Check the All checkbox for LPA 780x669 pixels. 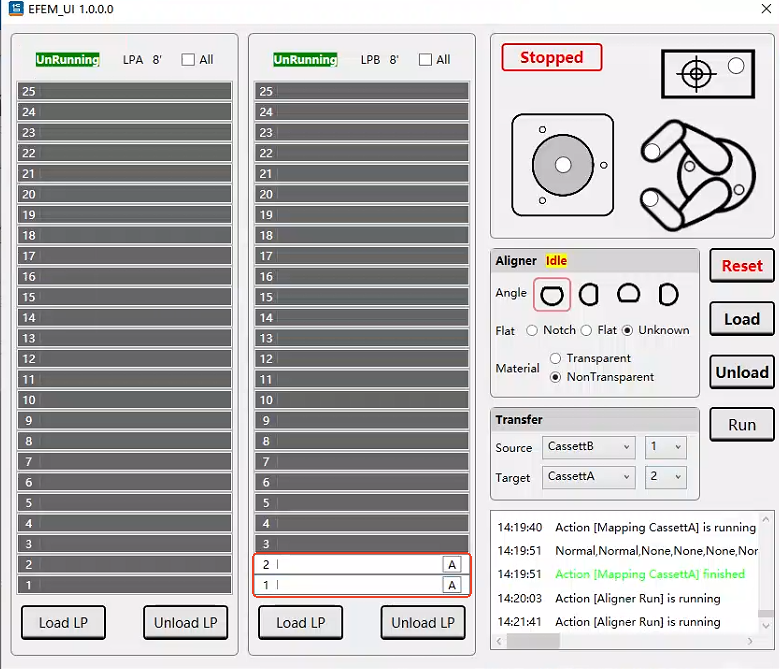(x=188, y=60)
